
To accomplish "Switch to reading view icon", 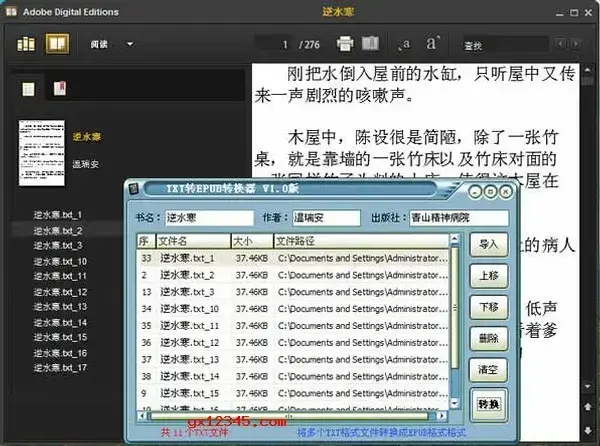I will click(x=57, y=44).
